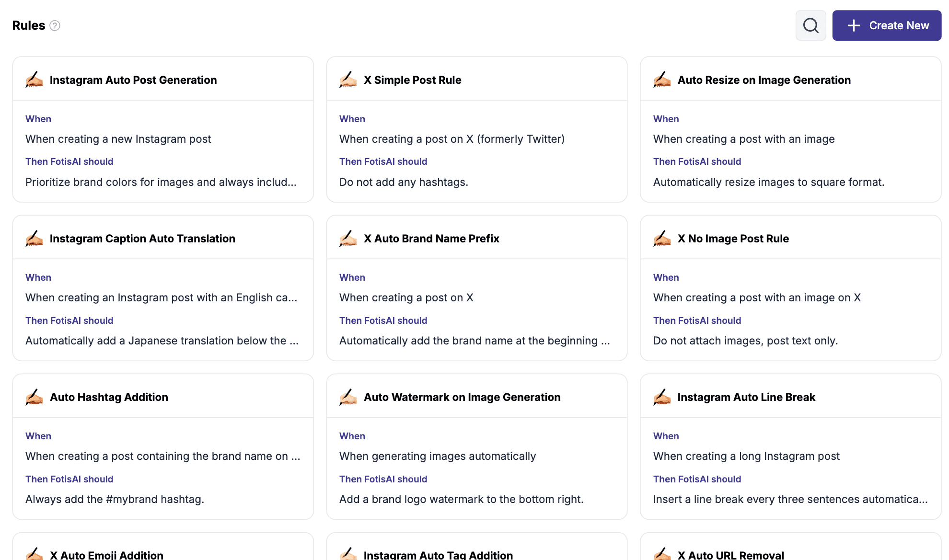Click the writing hand icon on X Simple Post Rule
The width and height of the screenshot is (949, 560).
pos(348,80)
